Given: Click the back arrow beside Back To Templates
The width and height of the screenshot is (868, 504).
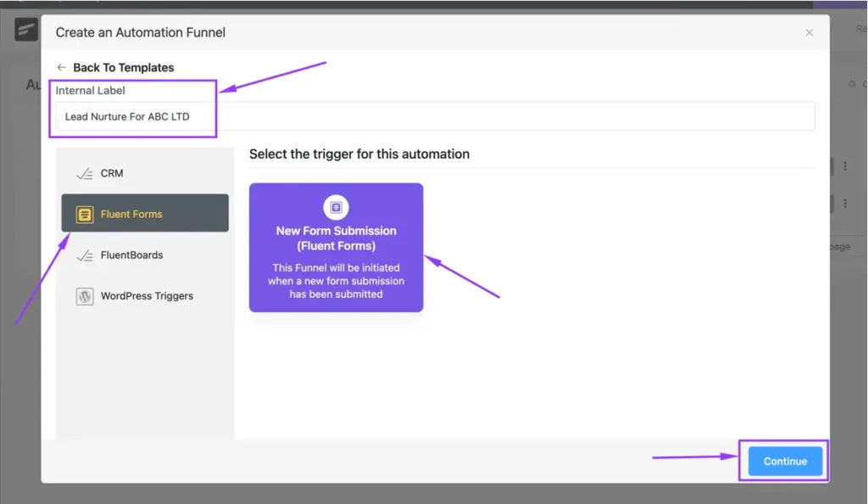Looking at the screenshot, I should click(x=61, y=68).
